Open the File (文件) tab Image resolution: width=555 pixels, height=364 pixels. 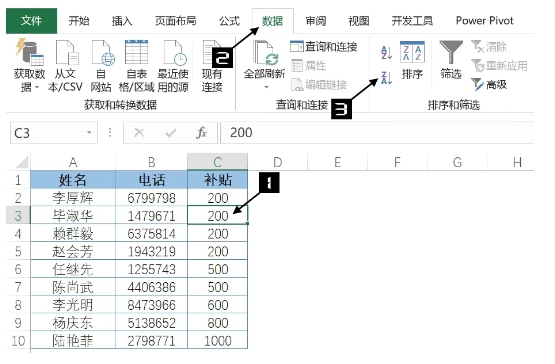32,21
